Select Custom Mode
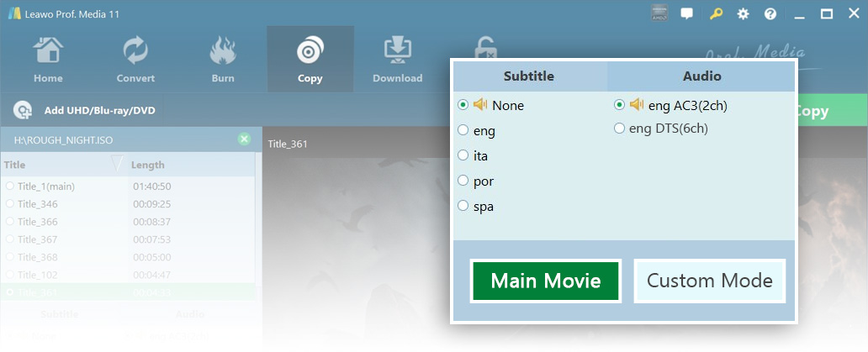Image resolution: width=868 pixels, height=352 pixels. point(710,281)
